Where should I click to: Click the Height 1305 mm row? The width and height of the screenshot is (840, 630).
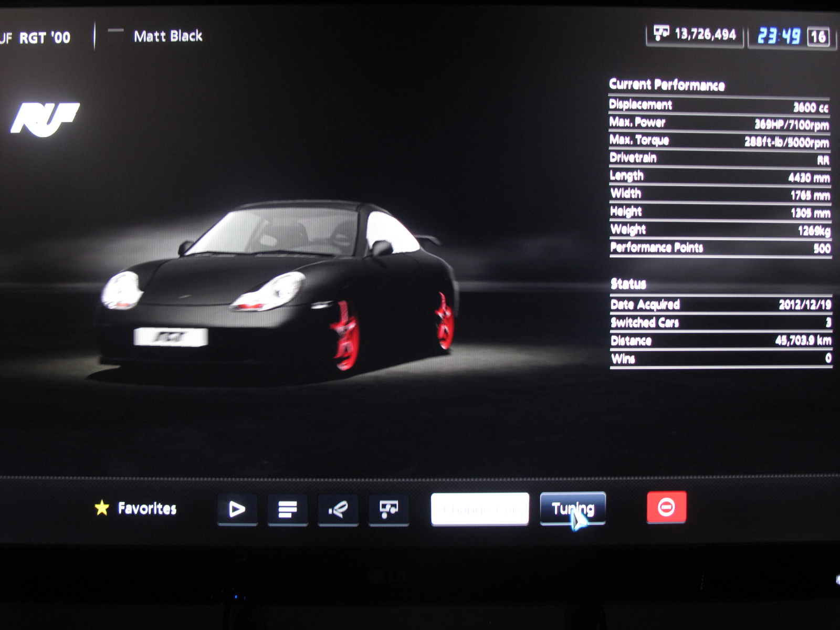(x=720, y=212)
